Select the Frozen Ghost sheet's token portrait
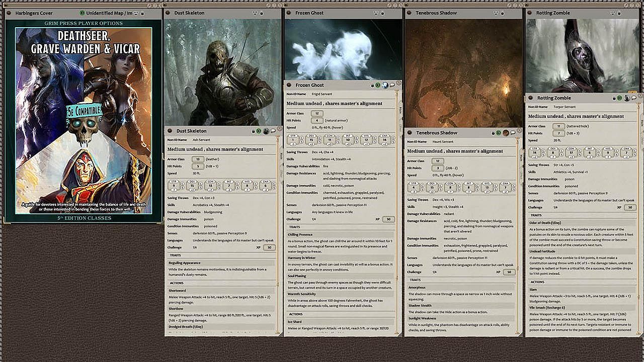Screen dimensions: 644x362 click(385, 85)
